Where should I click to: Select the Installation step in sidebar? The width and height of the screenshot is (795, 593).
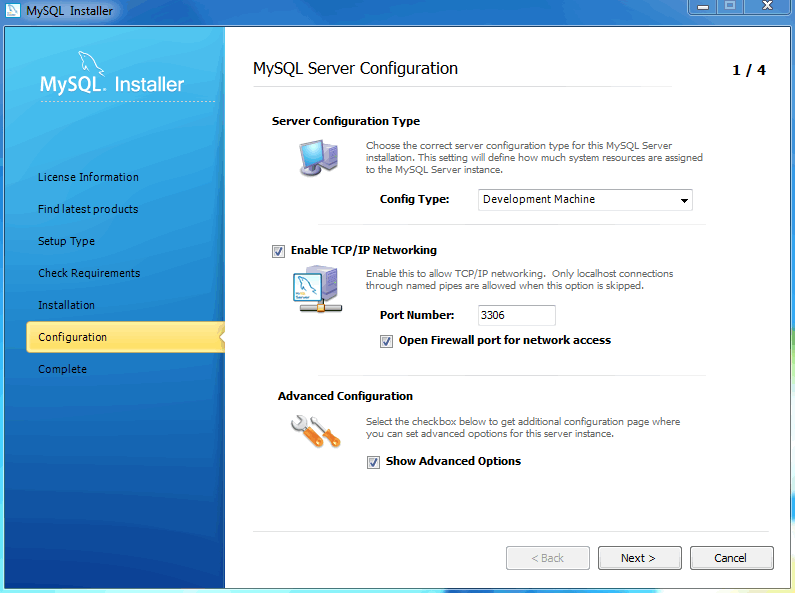tap(66, 305)
